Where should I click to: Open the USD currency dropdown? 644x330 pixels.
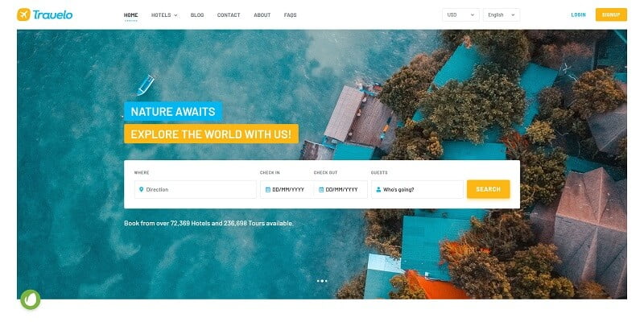pos(460,14)
